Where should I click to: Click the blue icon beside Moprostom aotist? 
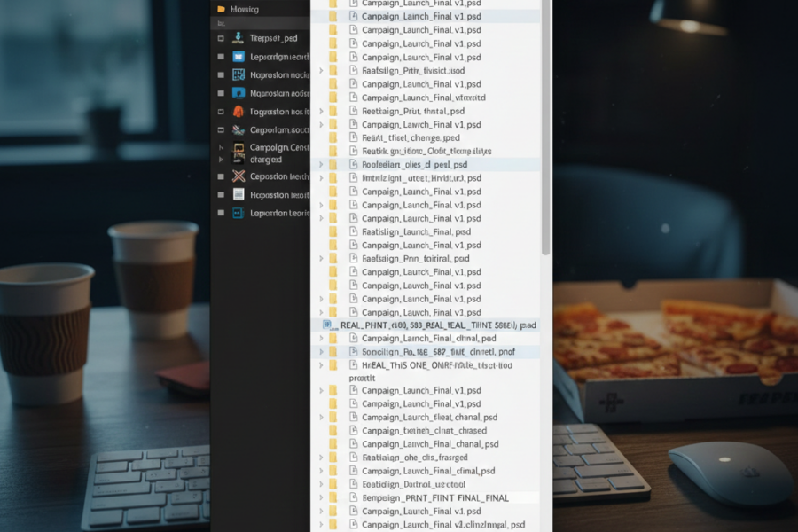pyautogui.click(x=239, y=93)
